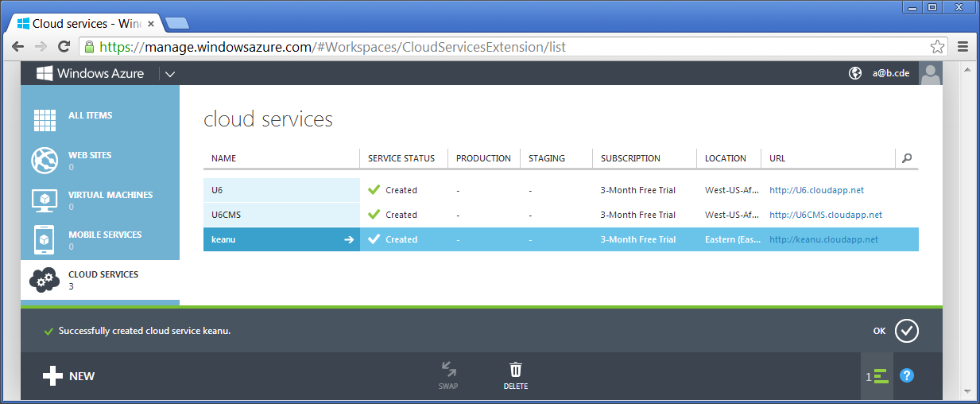This screenshot has width=980, height=404.
Task: Select All Items in the sidebar
Action: coord(90,116)
